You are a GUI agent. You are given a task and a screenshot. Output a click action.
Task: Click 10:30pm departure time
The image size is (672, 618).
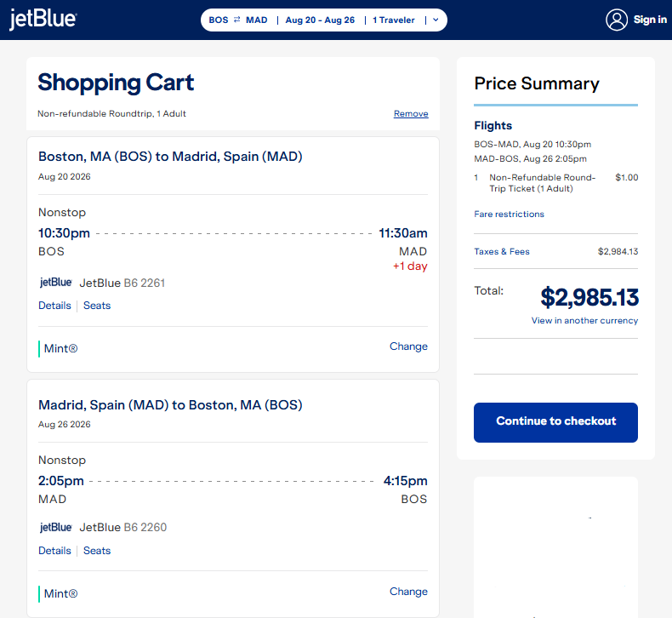65,233
